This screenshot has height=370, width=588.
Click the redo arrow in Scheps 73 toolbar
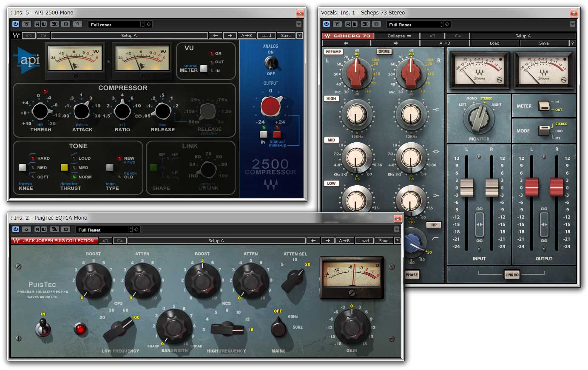tap(457, 36)
